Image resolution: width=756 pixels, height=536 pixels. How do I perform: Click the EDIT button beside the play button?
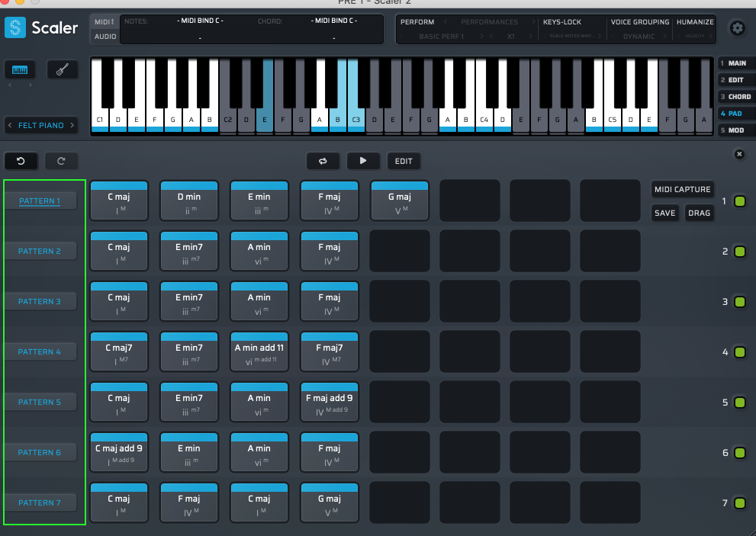(x=404, y=161)
